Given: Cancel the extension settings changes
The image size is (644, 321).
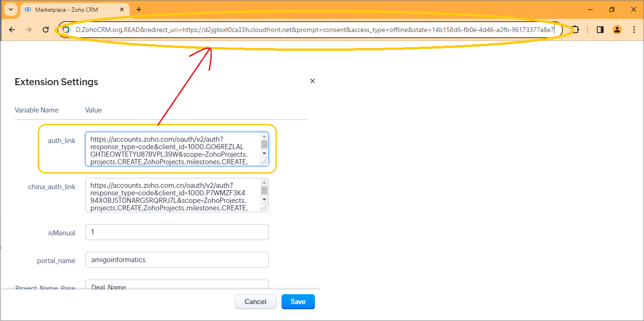Looking at the screenshot, I should tap(256, 302).
